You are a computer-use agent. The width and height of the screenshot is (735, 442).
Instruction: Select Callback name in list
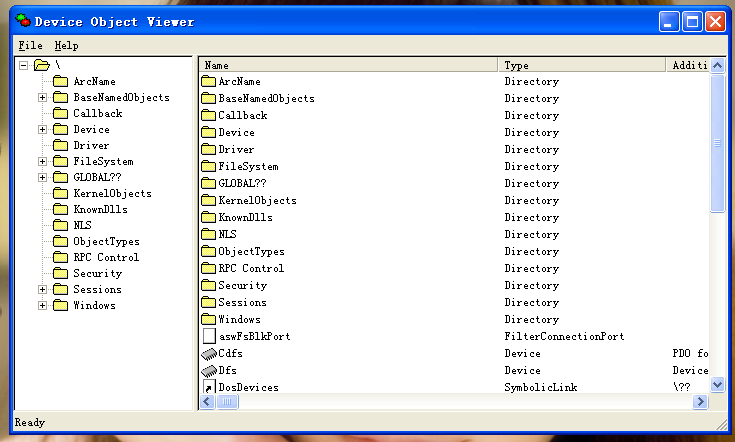click(x=243, y=115)
